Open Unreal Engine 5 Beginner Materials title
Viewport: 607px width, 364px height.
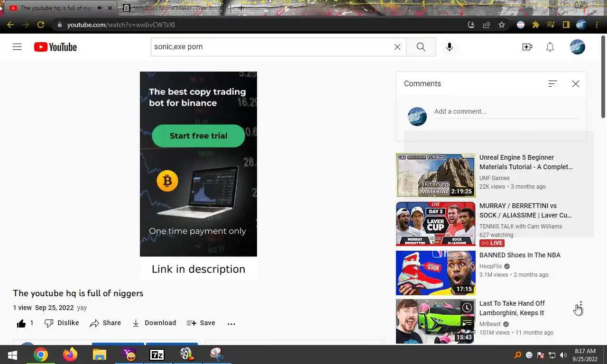[x=526, y=162]
